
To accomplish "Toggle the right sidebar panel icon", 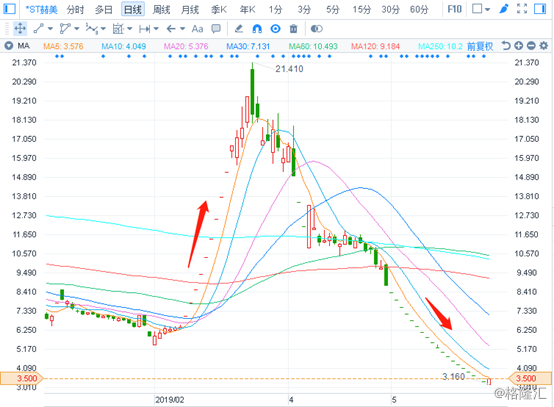I will coord(540,9).
